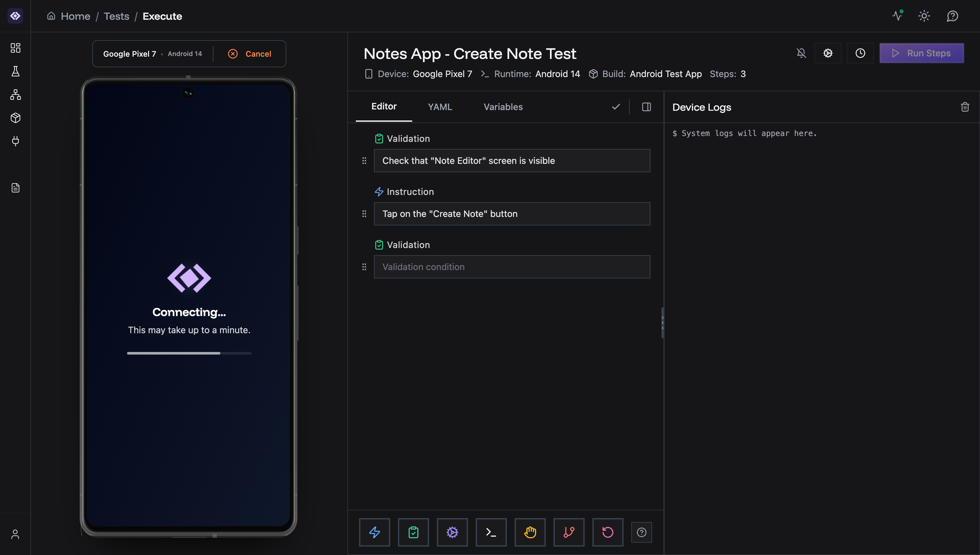Click the pink restart step icon
Image resolution: width=980 pixels, height=555 pixels.
coord(607,532)
